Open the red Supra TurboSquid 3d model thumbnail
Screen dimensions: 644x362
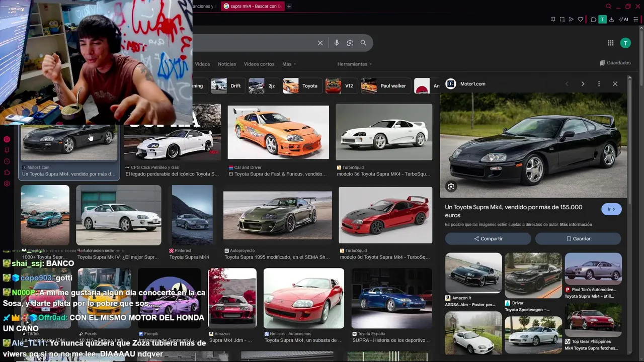pyautogui.click(x=385, y=215)
